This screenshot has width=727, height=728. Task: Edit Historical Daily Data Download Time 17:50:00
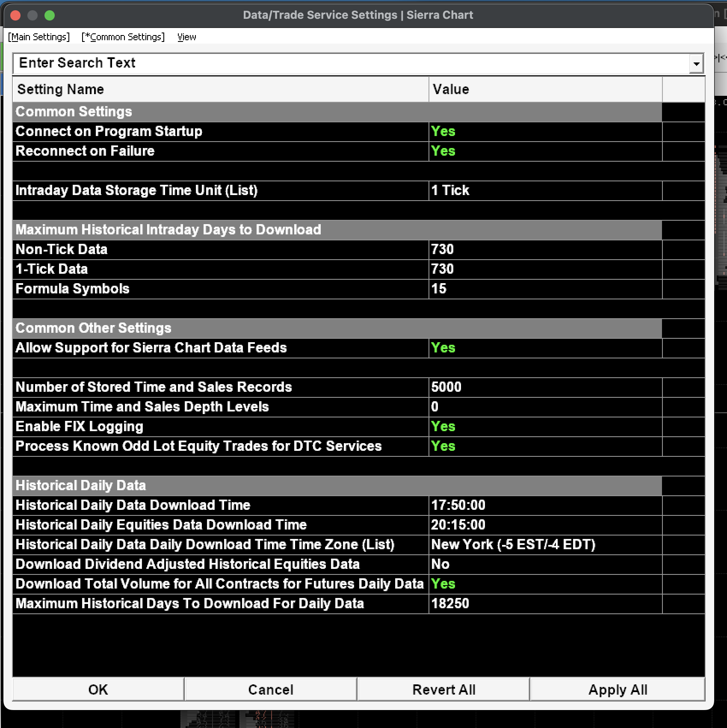(x=545, y=506)
